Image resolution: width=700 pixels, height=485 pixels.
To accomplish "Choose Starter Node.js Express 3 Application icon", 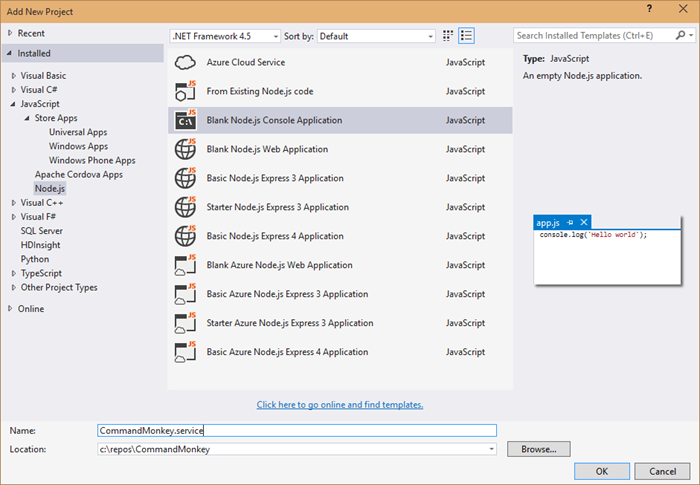I will tap(186, 207).
